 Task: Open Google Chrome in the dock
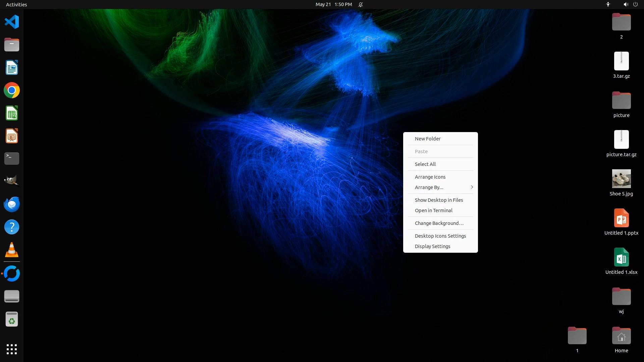click(12, 90)
